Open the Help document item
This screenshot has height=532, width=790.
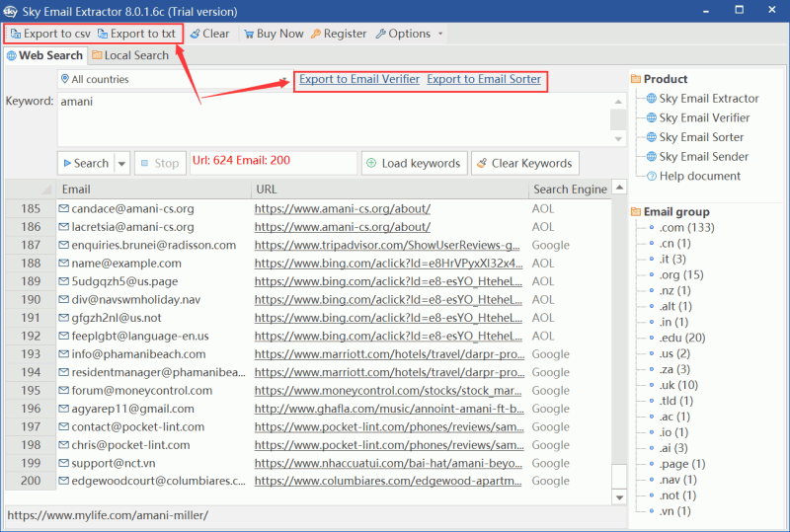point(693,176)
